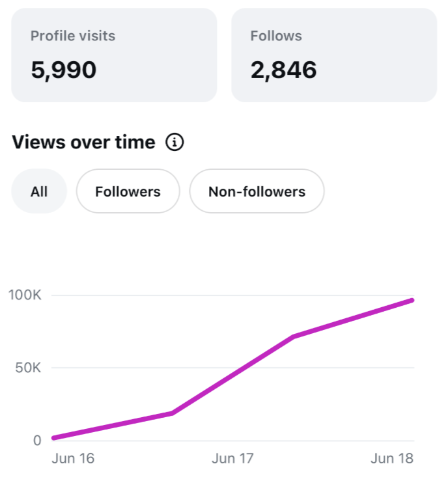This screenshot has height=492, width=448.
Task: Click the Jun 18 axis label
Action: pos(392,458)
